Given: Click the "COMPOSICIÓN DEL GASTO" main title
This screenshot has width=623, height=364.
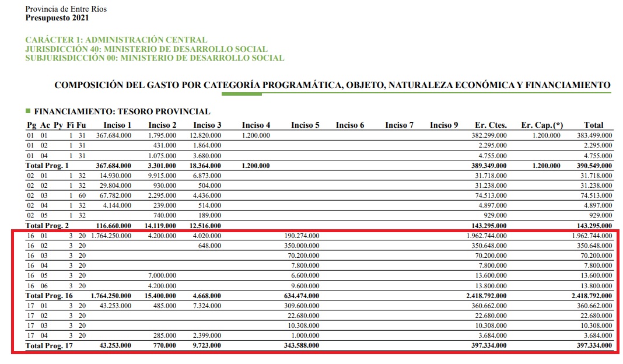Looking at the screenshot, I should (332, 85).
